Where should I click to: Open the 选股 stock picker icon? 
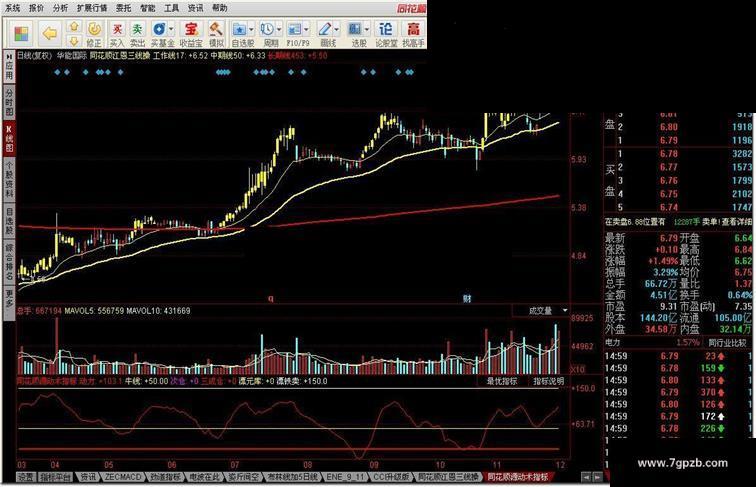(x=355, y=29)
